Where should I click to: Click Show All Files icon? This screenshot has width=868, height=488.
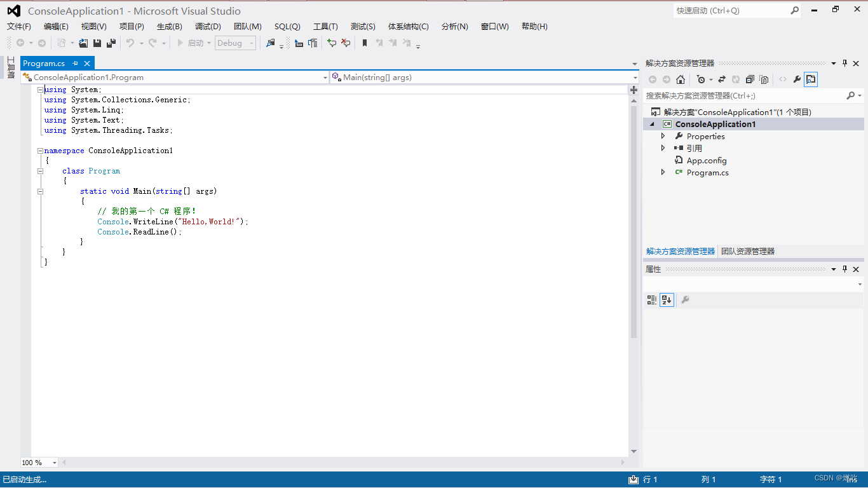point(764,79)
